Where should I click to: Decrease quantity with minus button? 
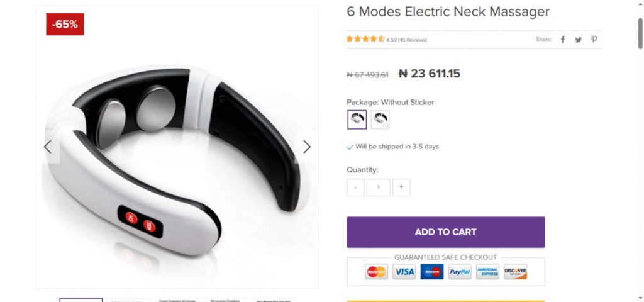click(355, 187)
